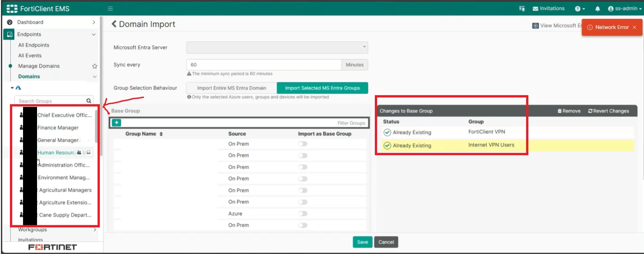Open Dashboard in the sidebar
The height and width of the screenshot is (254, 644).
coord(30,22)
